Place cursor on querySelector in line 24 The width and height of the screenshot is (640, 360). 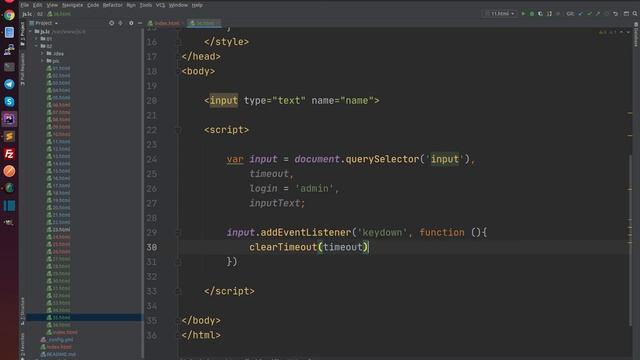tap(382, 159)
